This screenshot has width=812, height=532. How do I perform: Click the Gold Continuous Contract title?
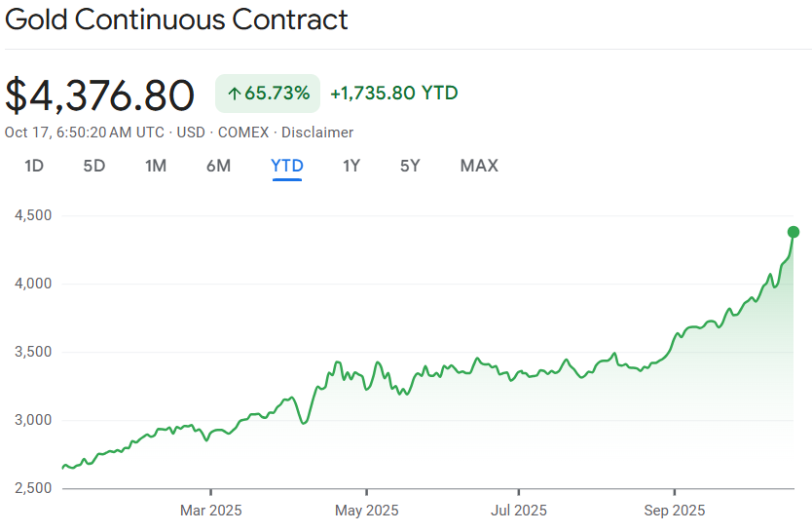176,19
